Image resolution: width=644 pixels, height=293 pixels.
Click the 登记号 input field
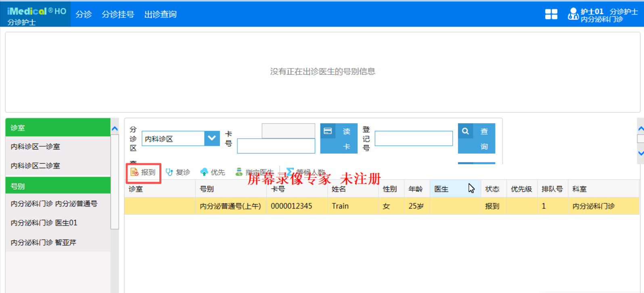pyautogui.click(x=414, y=138)
